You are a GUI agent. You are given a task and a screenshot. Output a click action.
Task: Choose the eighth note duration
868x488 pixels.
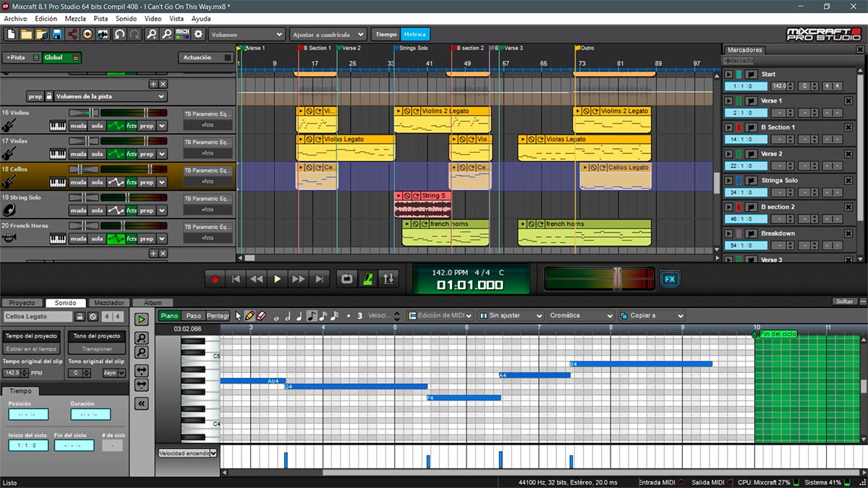pos(312,316)
